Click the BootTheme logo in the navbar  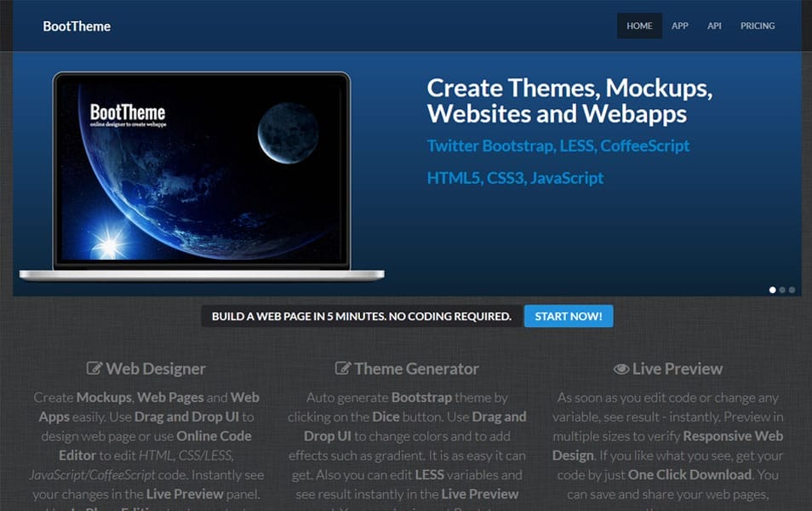tap(76, 26)
